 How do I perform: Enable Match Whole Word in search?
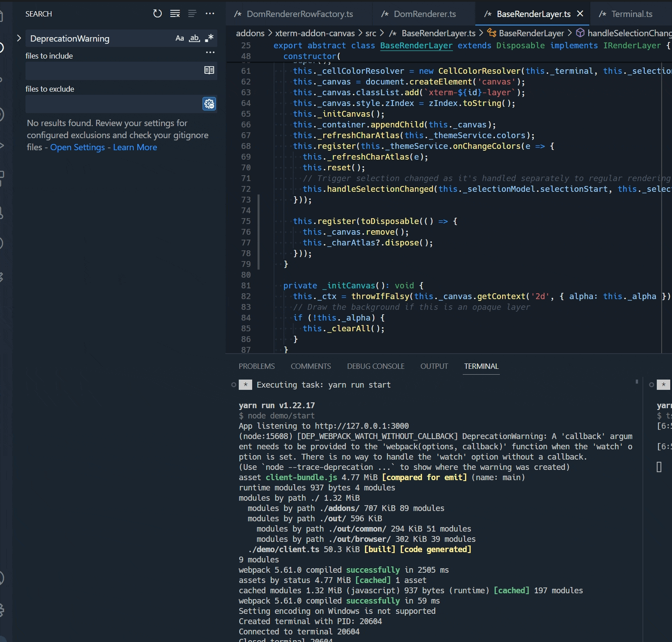[x=194, y=38]
